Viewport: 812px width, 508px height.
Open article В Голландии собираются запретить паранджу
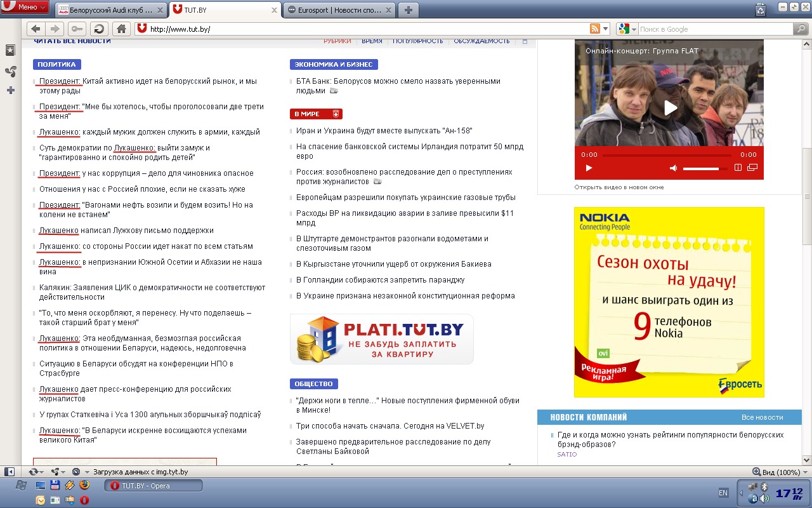point(381,280)
